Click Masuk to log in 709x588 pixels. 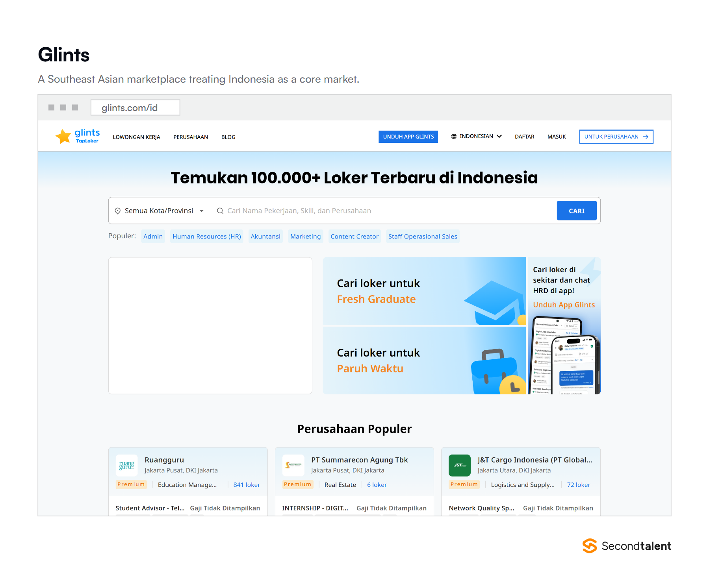[557, 137]
